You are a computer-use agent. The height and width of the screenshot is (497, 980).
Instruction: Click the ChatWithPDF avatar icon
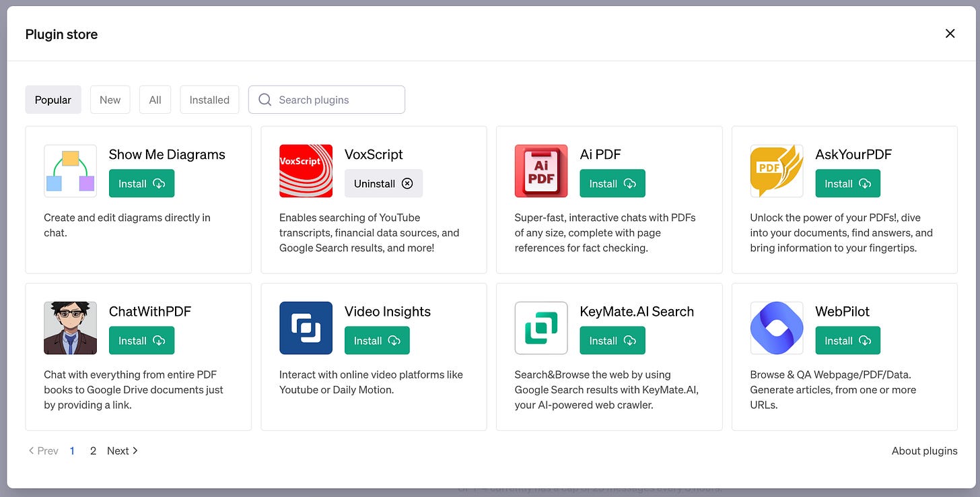[70, 328]
